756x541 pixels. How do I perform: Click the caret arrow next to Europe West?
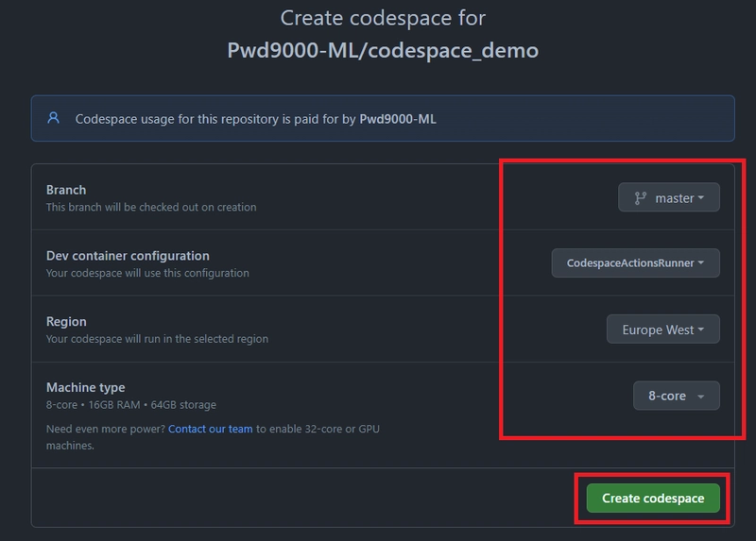(x=701, y=330)
